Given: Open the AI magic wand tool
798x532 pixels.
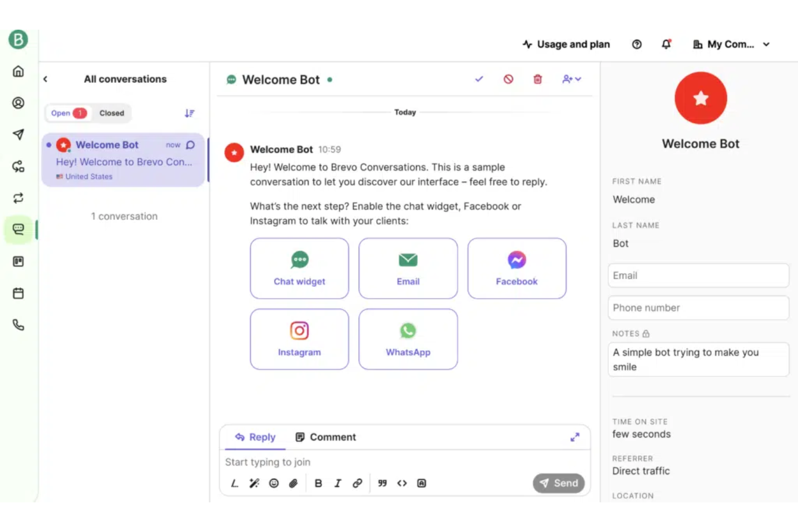Looking at the screenshot, I should (254, 483).
